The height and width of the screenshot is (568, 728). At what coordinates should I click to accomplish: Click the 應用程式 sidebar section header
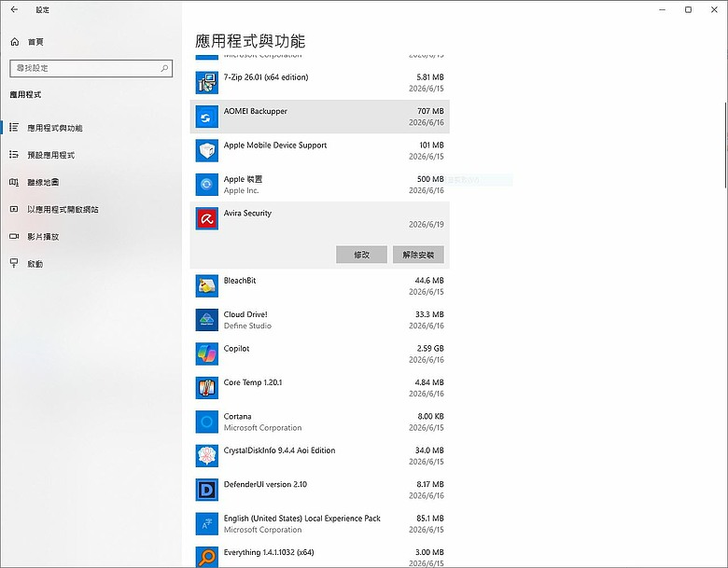(x=25, y=95)
